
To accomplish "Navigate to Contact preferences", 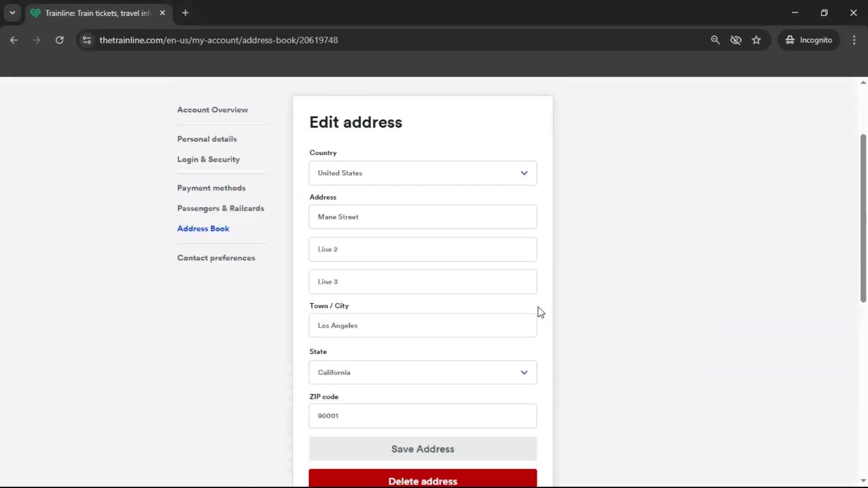I will 216,258.
